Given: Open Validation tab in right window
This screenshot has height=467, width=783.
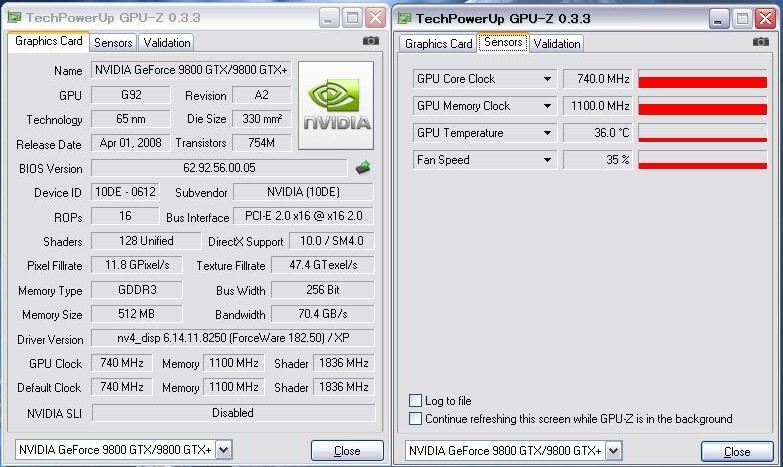Looking at the screenshot, I should click(557, 44).
